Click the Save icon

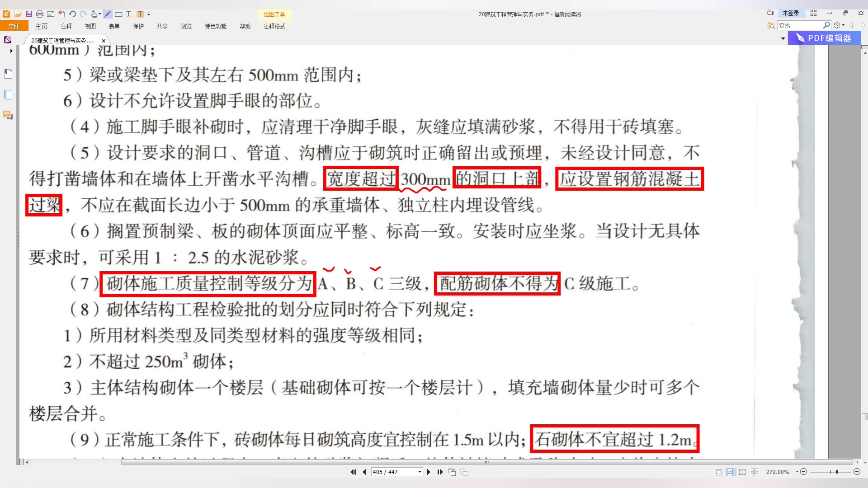click(28, 14)
